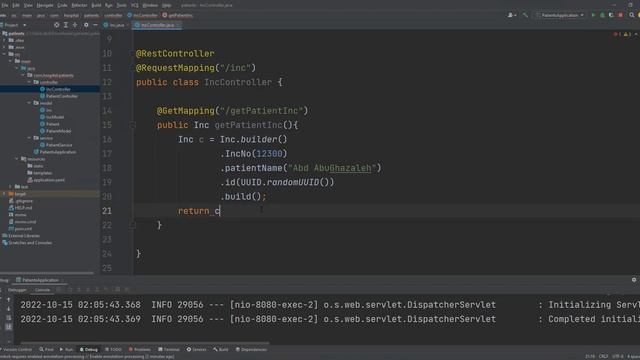Select Scratches and Consoles in tree
Screen dimensions: 640x360
(27, 242)
